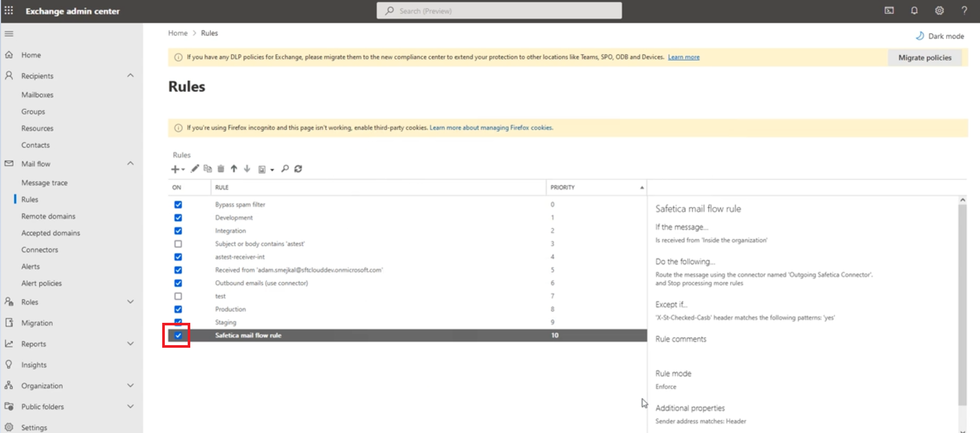
Task: Disable the Safetica mail flow rule checkbox
Action: (178, 335)
